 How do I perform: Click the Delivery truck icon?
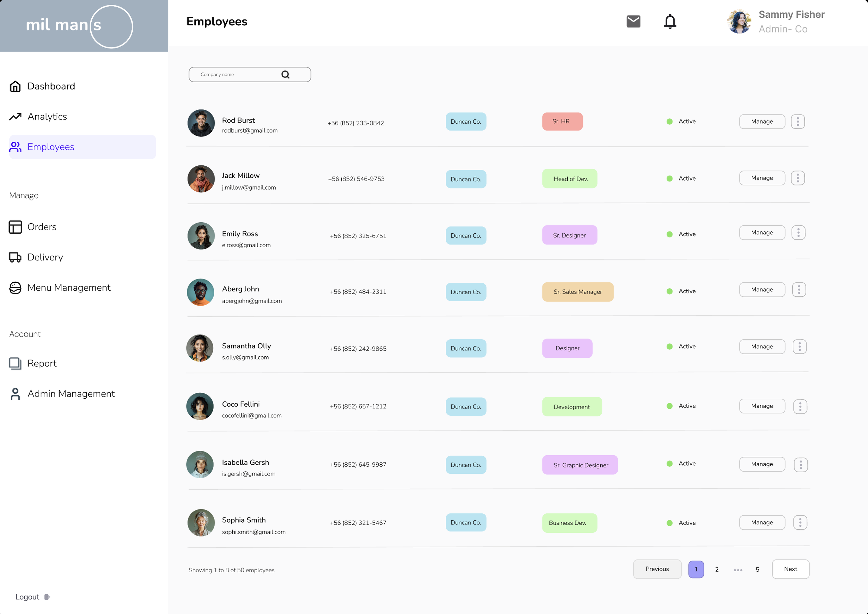(x=15, y=257)
